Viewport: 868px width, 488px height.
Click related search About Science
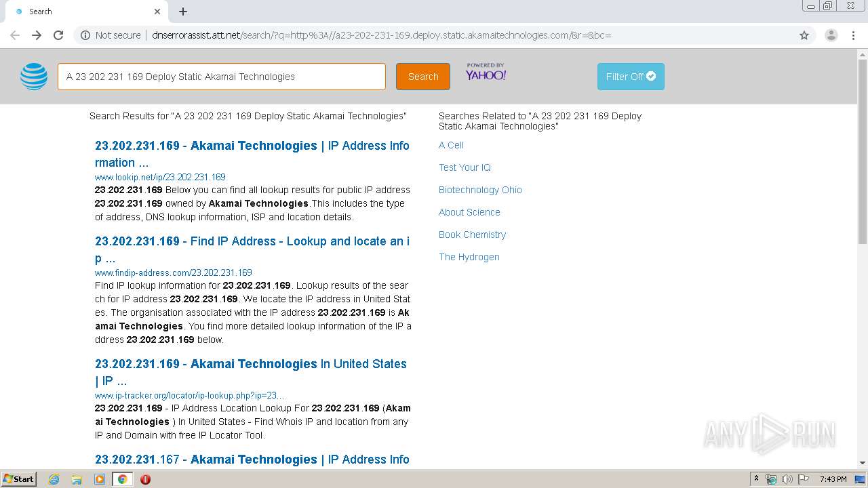click(x=469, y=212)
